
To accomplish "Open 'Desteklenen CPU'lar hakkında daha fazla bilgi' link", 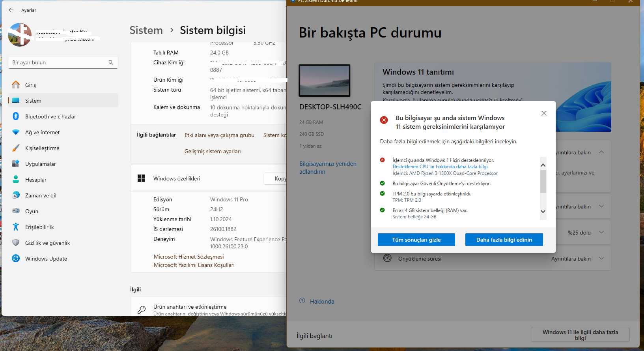I will 440,167.
